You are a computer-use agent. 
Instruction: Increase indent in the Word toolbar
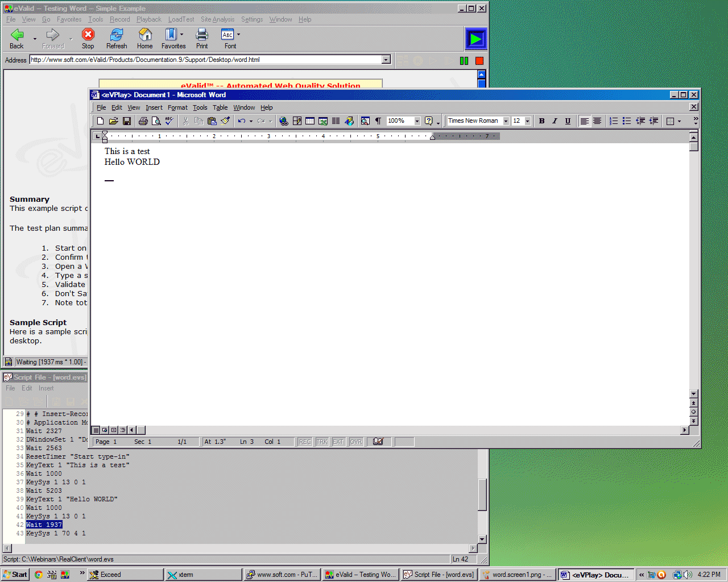pyautogui.click(x=654, y=121)
